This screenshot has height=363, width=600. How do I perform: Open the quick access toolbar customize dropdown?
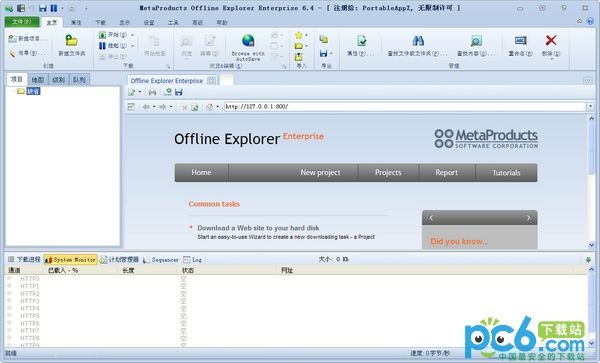pyautogui.click(x=86, y=8)
